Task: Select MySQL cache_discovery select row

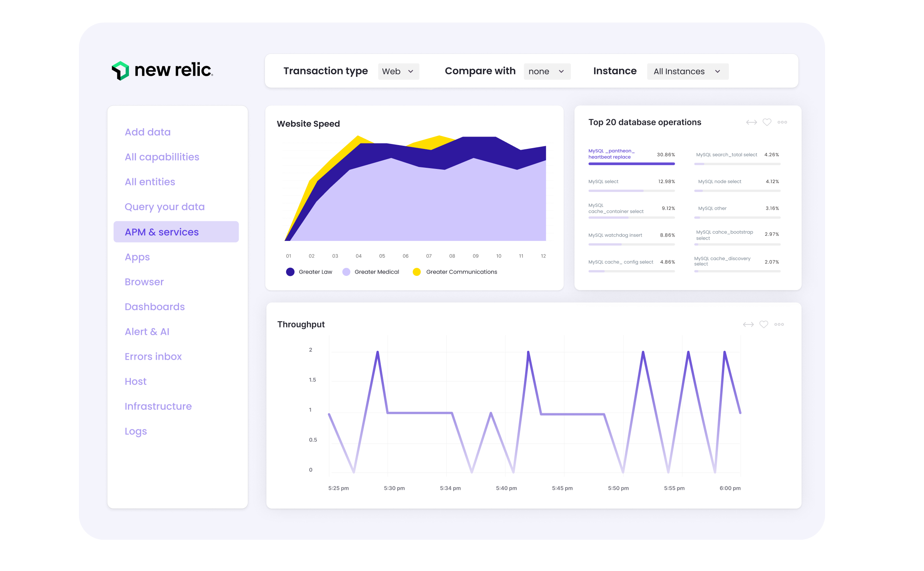Action: pyautogui.click(x=737, y=264)
